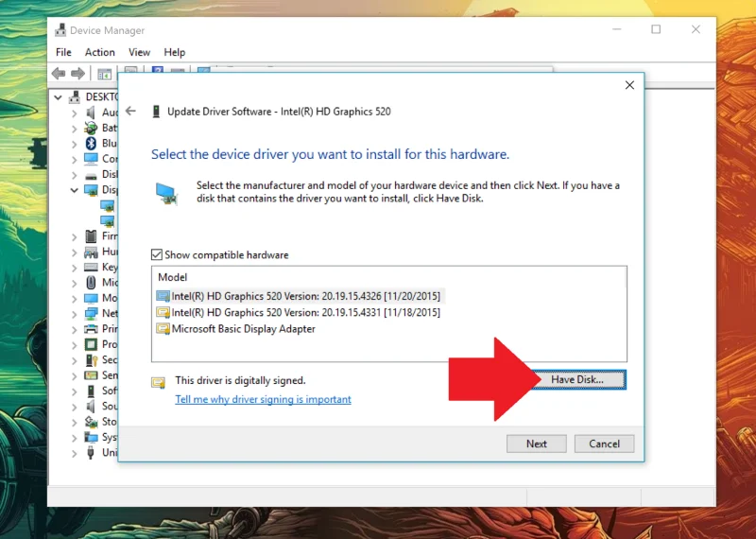Click the Have Disk... button
This screenshot has width=756, height=539.
pos(577,379)
